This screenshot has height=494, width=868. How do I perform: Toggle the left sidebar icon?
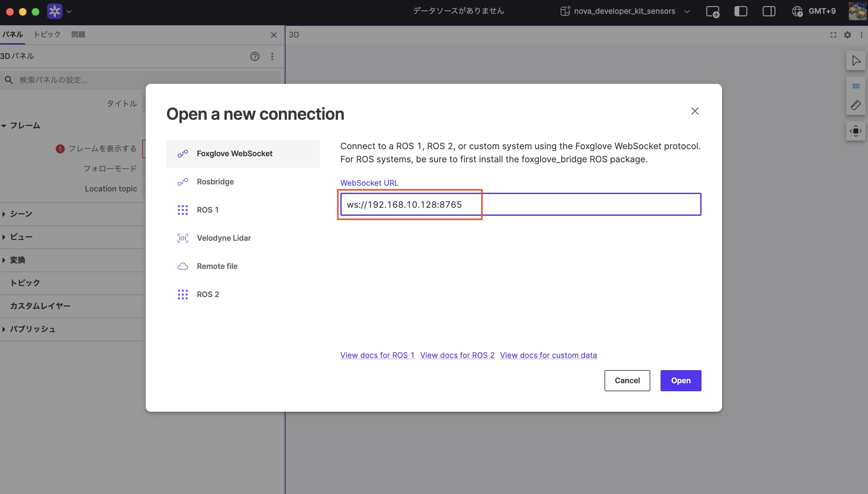point(741,11)
